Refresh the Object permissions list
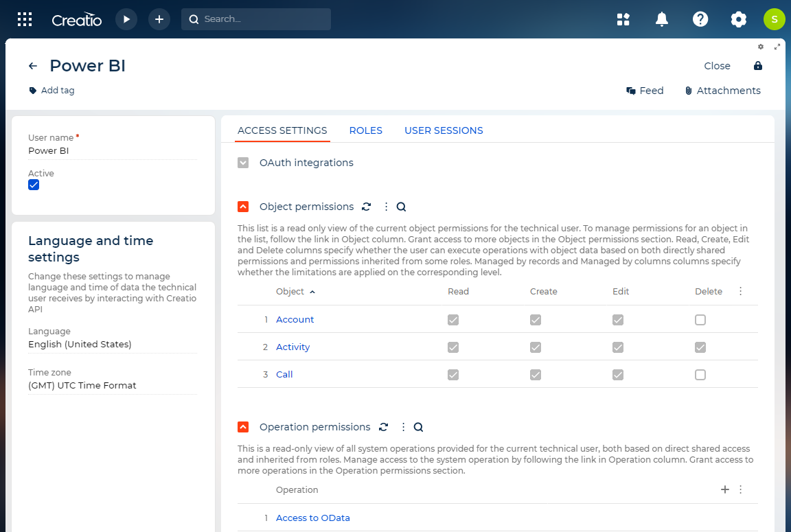The image size is (791, 532). 366,207
